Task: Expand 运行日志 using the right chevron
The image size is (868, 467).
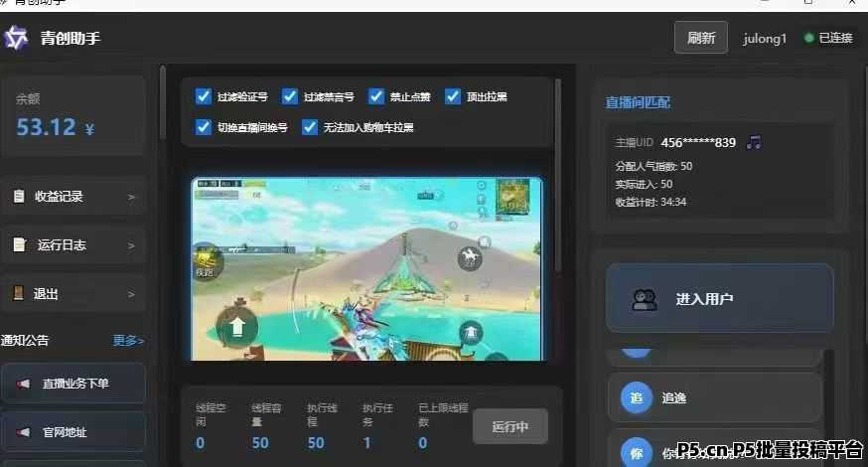Action: (x=131, y=244)
